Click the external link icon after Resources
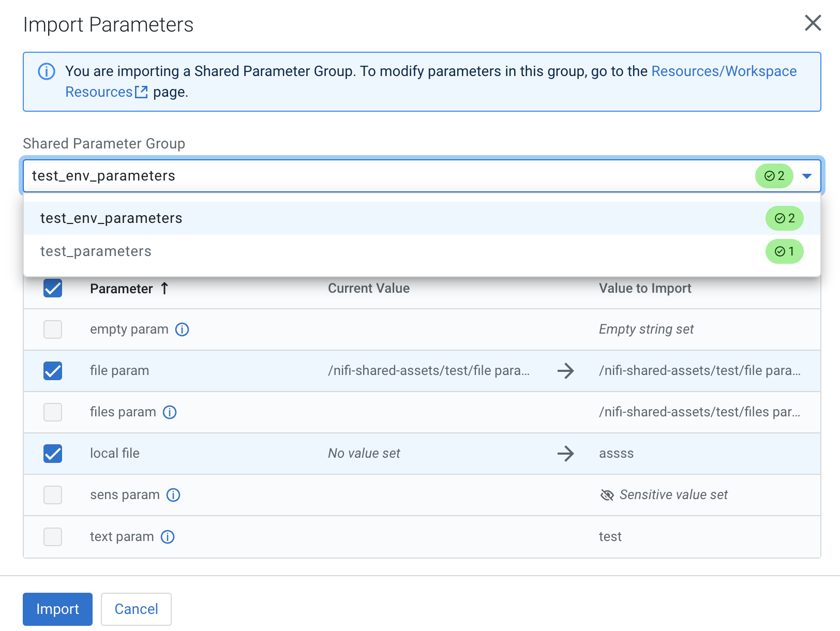Image resolution: width=840 pixels, height=631 pixels. 141,92
